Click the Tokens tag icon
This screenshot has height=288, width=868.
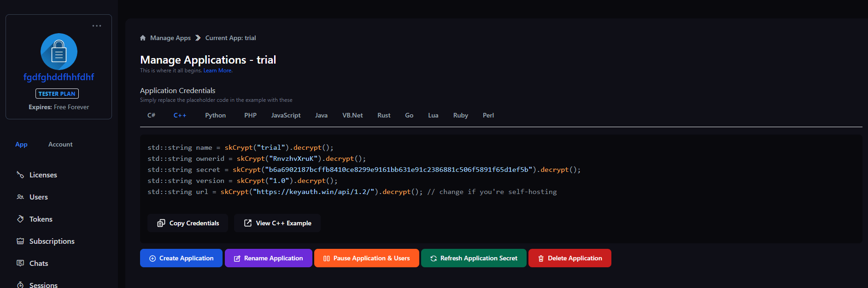(20, 219)
